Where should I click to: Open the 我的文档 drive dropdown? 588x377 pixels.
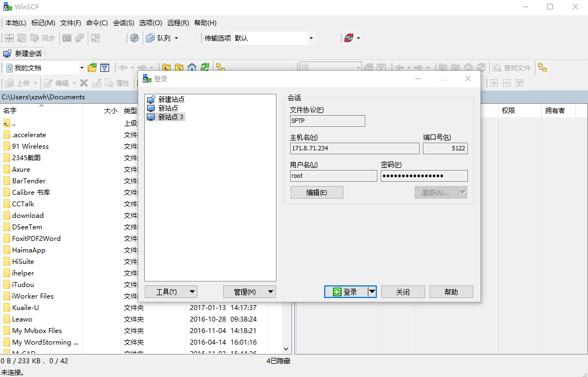click(81, 68)
